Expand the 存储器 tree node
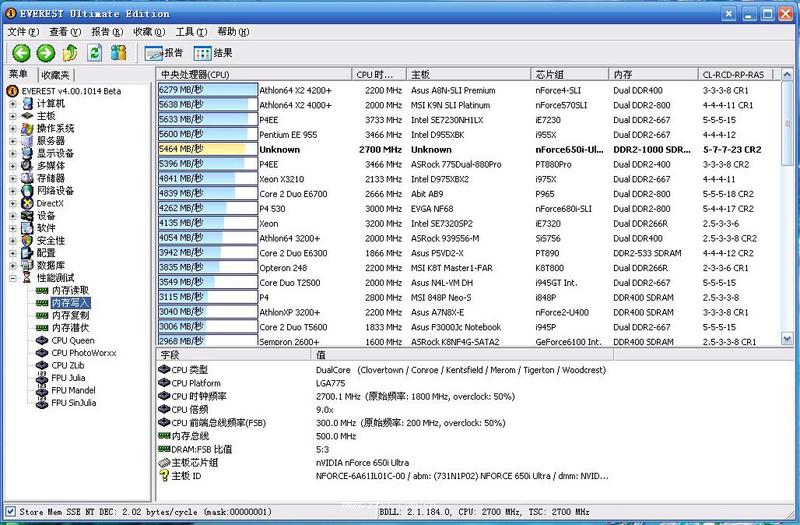This screenshot has width=800, height=525. coord(13,178)
